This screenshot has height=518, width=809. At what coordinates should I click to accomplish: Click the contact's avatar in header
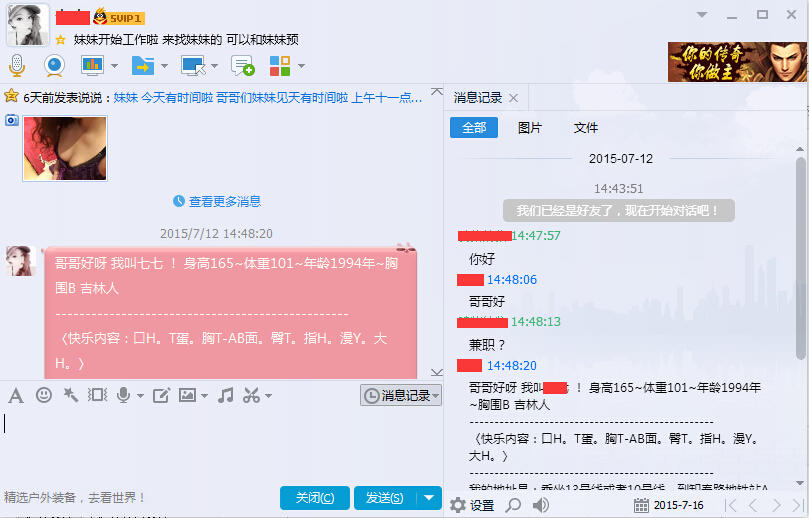28,25
